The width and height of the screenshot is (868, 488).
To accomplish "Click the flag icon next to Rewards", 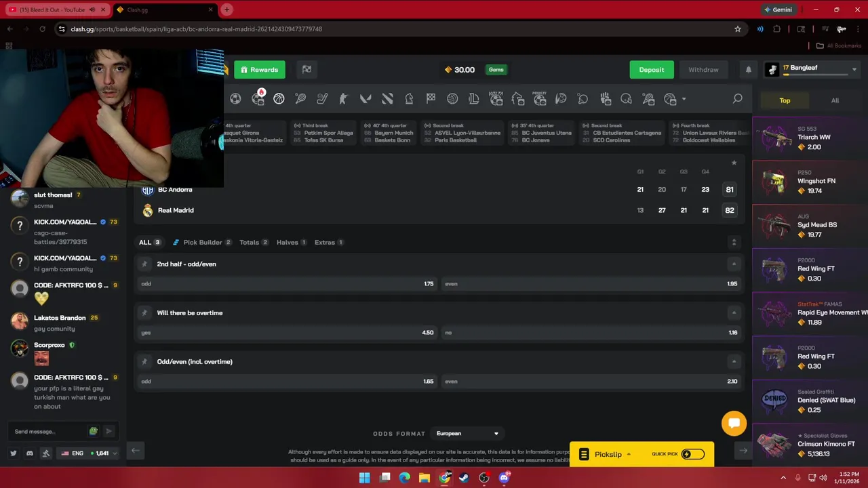I will pyautogui.click(x=307, y=69).
